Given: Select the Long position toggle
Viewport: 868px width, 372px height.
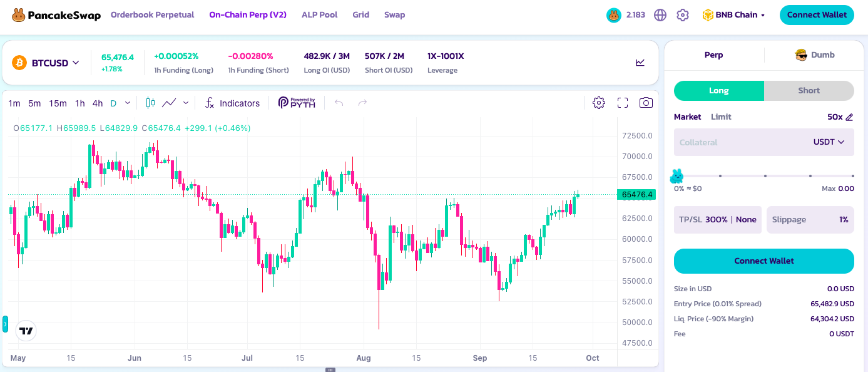Looking at the screenshot, I should click(719, 91).
